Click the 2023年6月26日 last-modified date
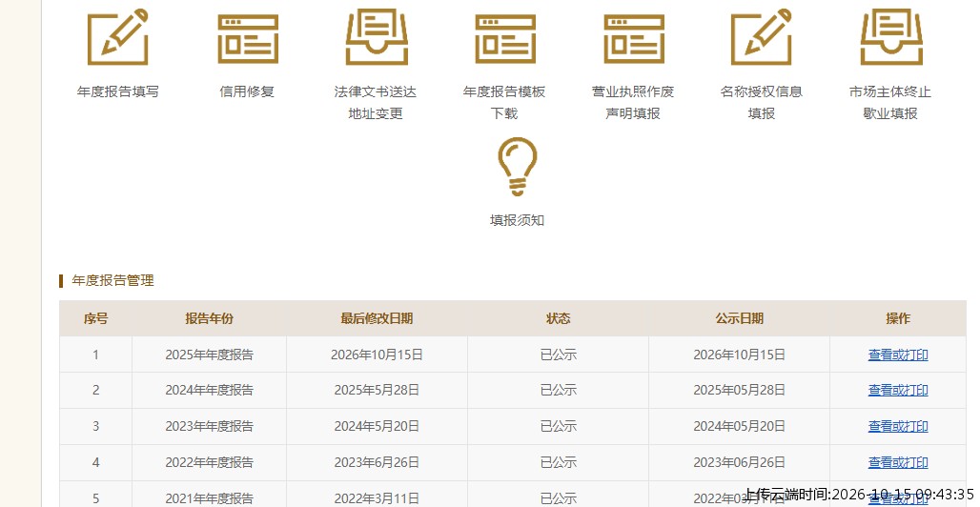The image size is (980, 507). 377,463
